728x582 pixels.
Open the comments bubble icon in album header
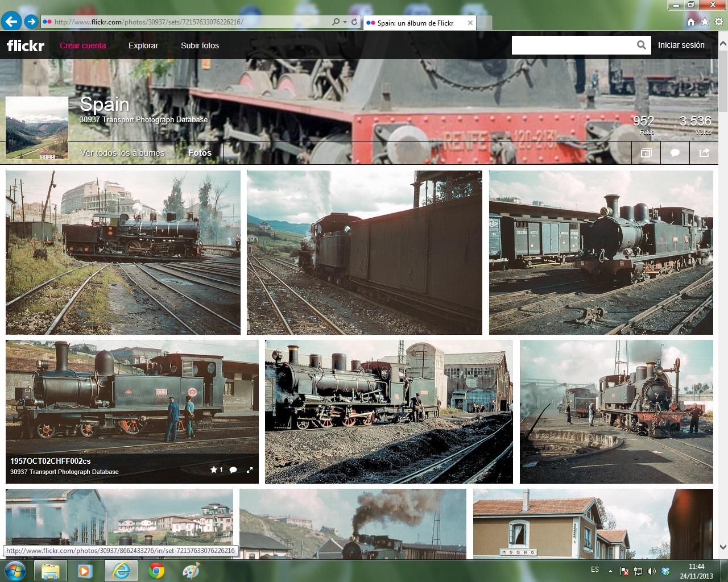675,153
